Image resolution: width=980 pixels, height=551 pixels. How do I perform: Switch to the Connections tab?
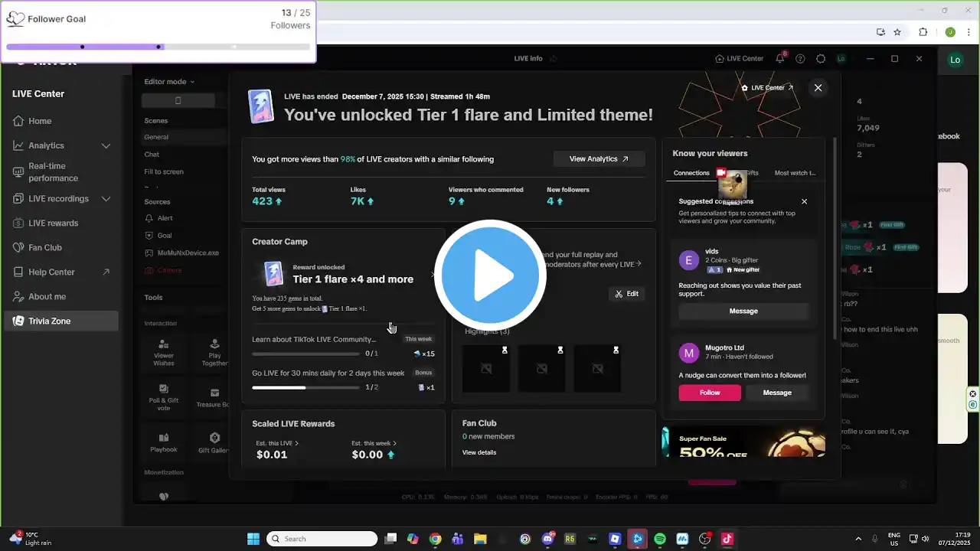tap(691, 173)
